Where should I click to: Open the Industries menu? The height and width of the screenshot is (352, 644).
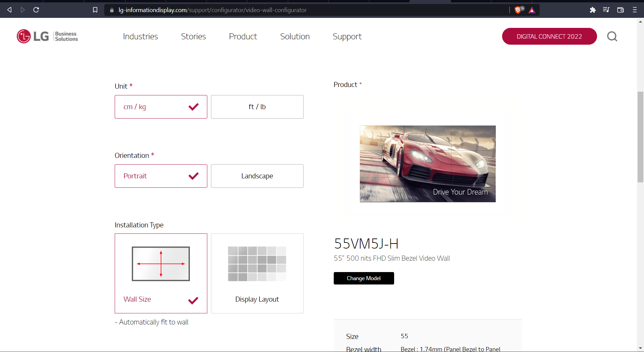tap(141, 36)
